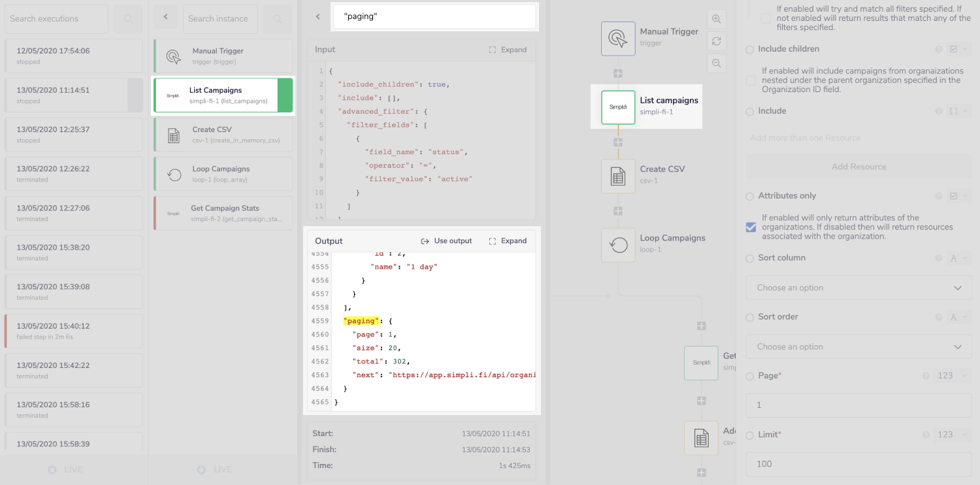980x485 pixels.
Task: Zoom out of the workflow canvas
Action: (716, 63)
